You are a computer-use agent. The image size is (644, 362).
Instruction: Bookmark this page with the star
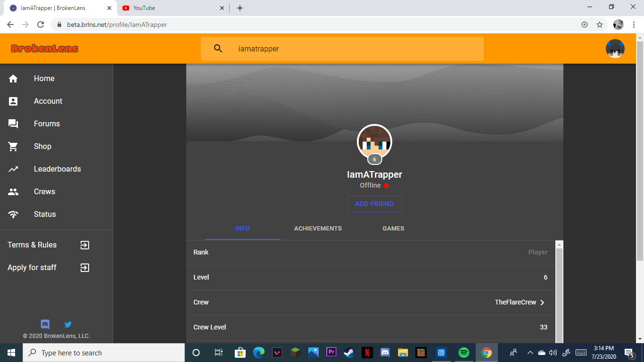tap(600, 25)
